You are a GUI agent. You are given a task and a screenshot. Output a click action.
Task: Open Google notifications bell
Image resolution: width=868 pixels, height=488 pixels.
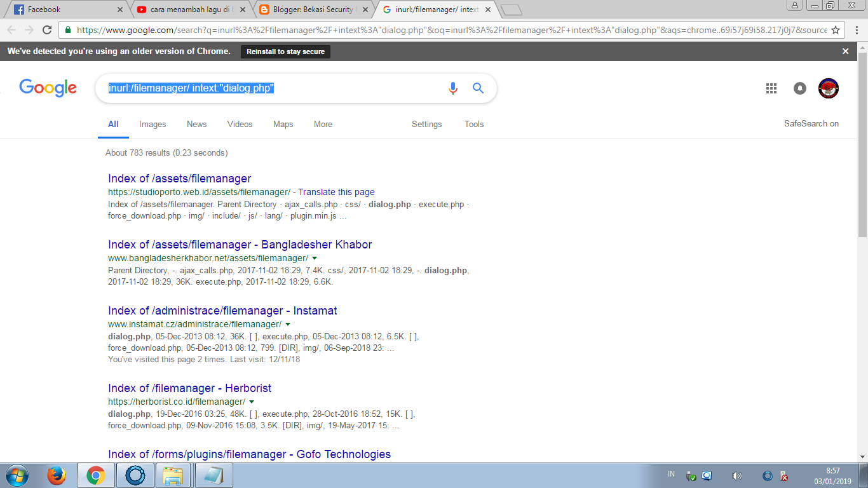[800, 88]
